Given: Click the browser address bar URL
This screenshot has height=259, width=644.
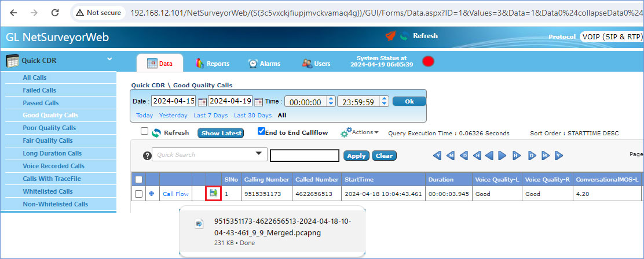Looking at the screenshot, I should pyautogui.click(x=387, y=13).
